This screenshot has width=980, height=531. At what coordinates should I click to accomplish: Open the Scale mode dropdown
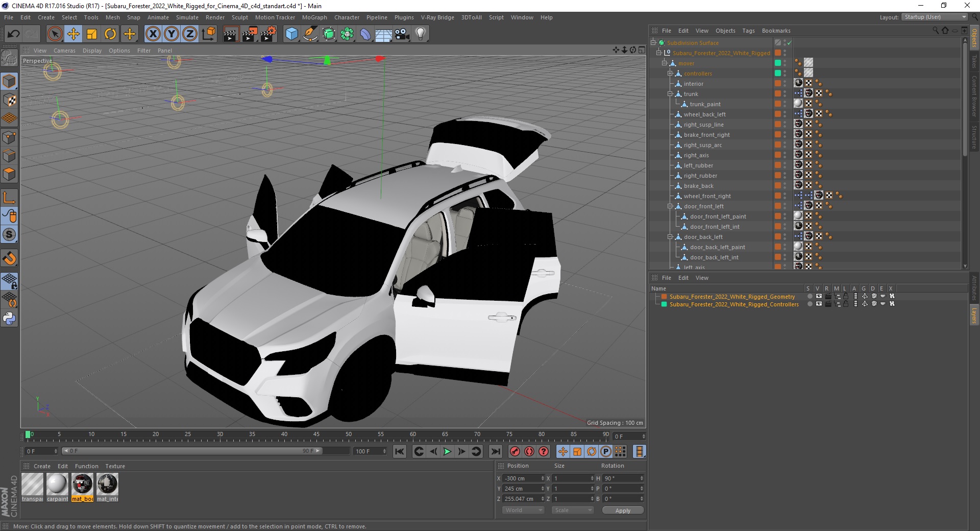point(573,510)
